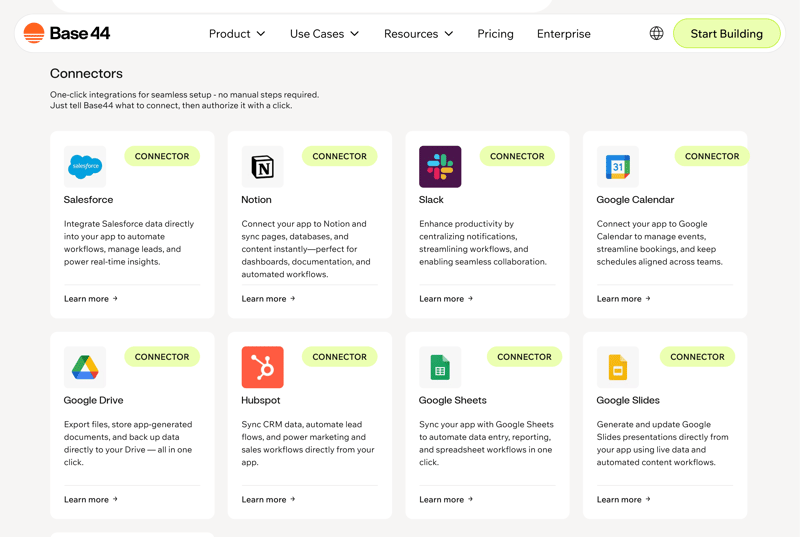Screen dimensions: 800x537
Task: Click the Google Sheets icon
Action: pos(440,368)
